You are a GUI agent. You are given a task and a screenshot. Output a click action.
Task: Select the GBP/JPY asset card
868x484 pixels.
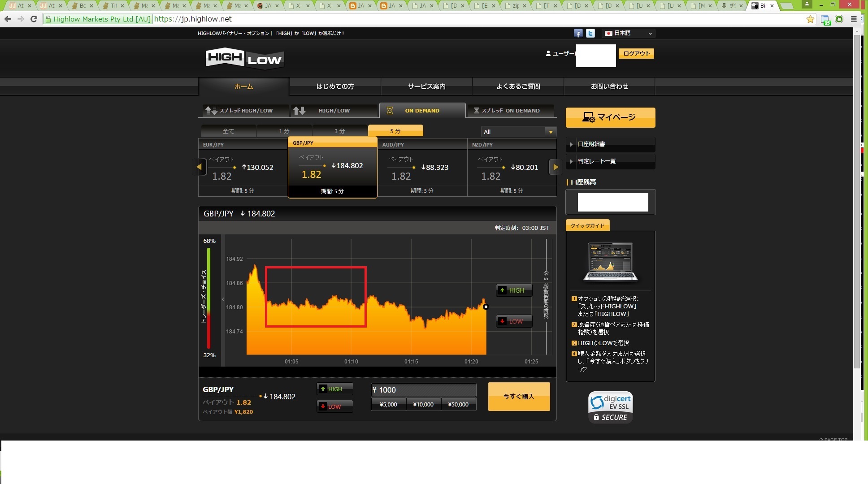coord(333,167)
